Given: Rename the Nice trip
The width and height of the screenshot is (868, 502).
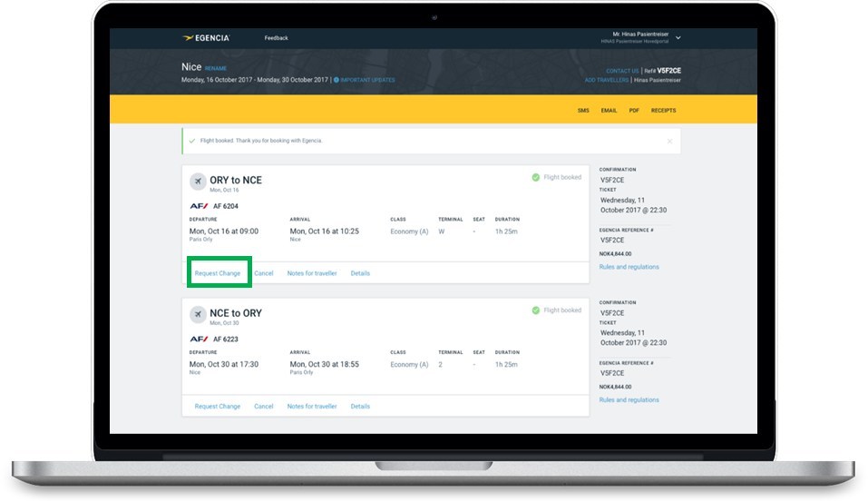Looking at the screenshot, I should pyautogui.click(x=216, y=68).
